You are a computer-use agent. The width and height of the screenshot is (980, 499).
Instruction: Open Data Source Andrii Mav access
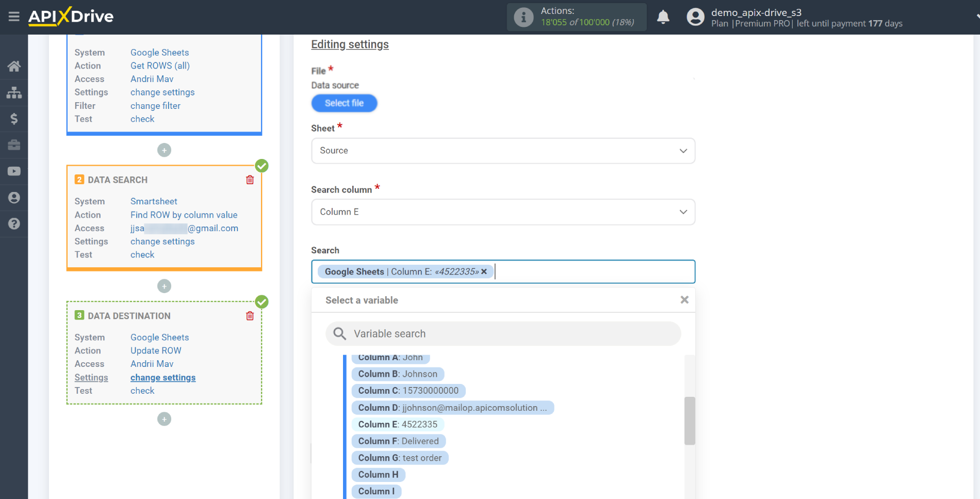point(152,79)
